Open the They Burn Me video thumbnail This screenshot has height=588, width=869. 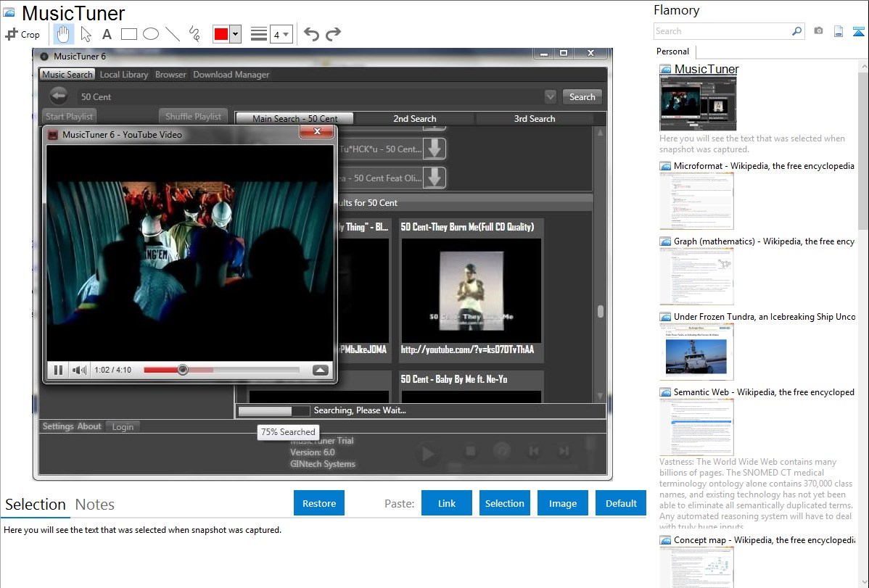pos(471,291)
